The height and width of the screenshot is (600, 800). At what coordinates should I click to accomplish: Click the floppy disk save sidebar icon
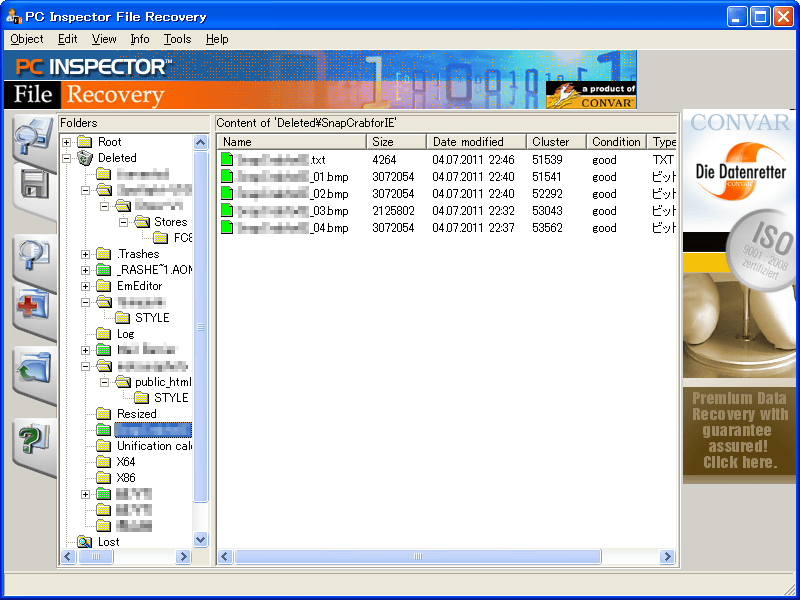35,185
